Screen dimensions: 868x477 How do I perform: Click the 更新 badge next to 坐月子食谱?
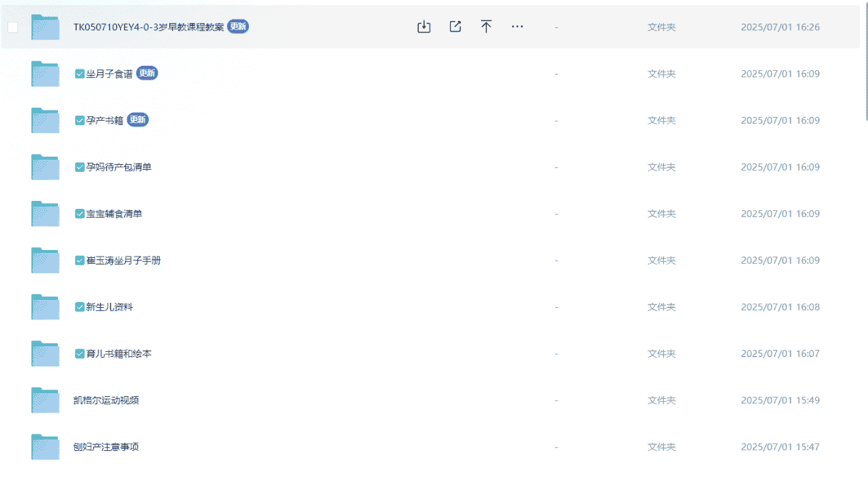[x=148, y=73]
